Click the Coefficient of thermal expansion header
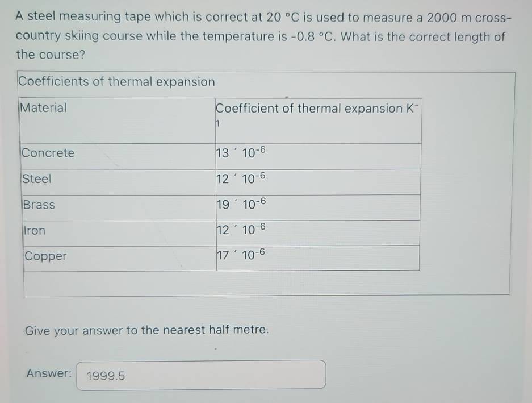The height and width of the screenshot is (403, 532). tap(316, 109)
